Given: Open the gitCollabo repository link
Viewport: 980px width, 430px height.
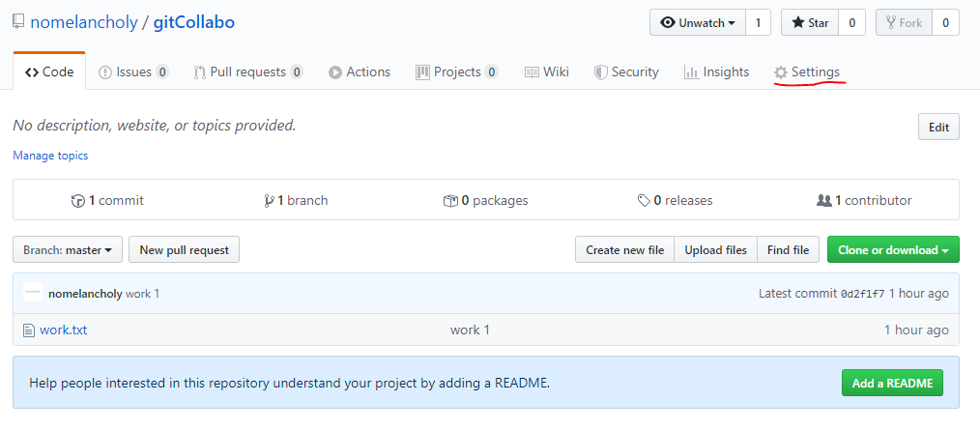Looking at the screenshot, I should (194, 22).
